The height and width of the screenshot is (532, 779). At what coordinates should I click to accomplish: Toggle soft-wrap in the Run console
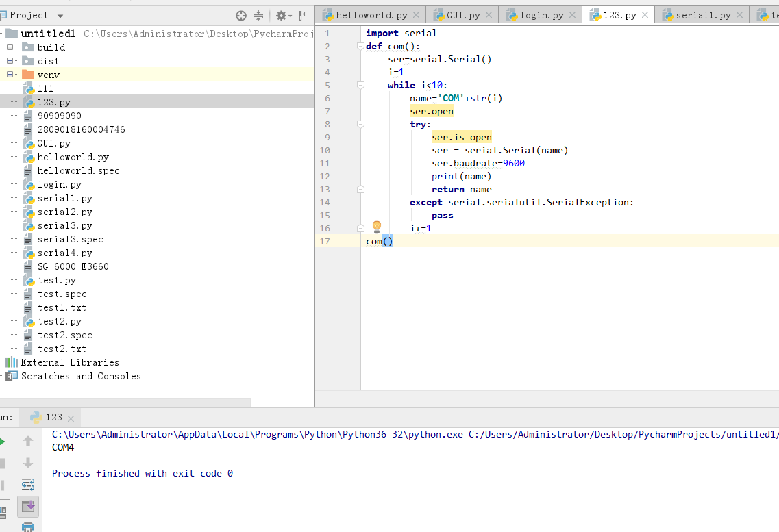28,485
